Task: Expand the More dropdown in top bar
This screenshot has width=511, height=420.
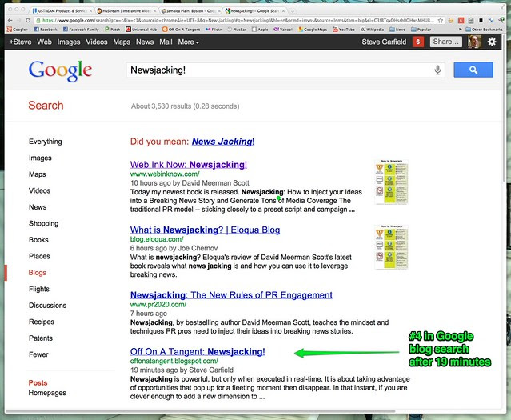Action: click(188, 42)
